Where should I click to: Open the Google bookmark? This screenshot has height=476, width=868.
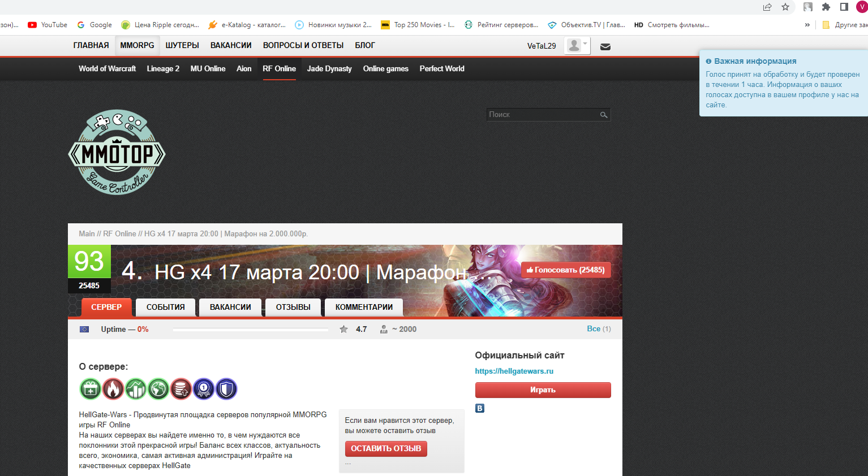(94, 25)
